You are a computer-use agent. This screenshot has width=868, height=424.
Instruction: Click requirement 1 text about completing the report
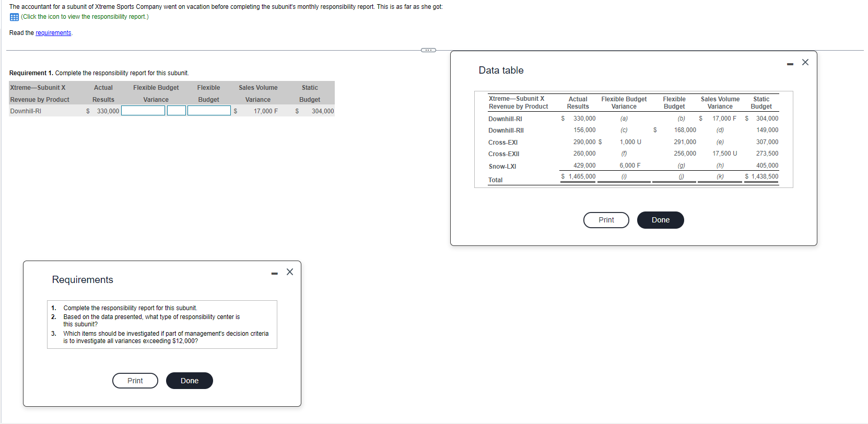pyautogui.click(x=131, y=308)
